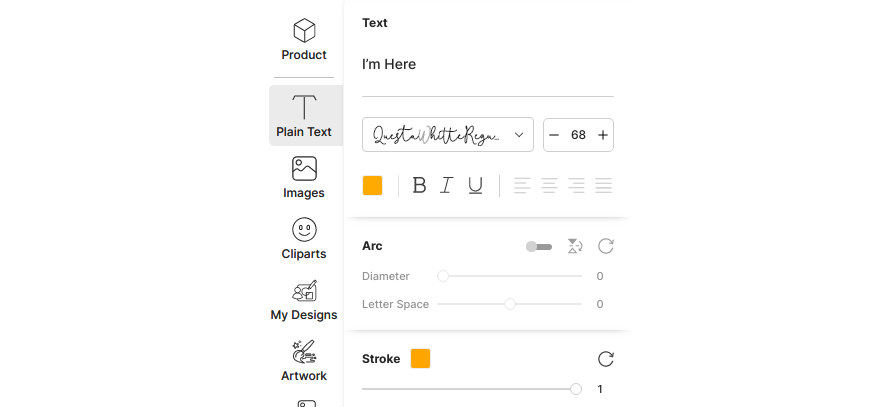
Task: Click the "I'm Here" text field
Action: (487, 65)
